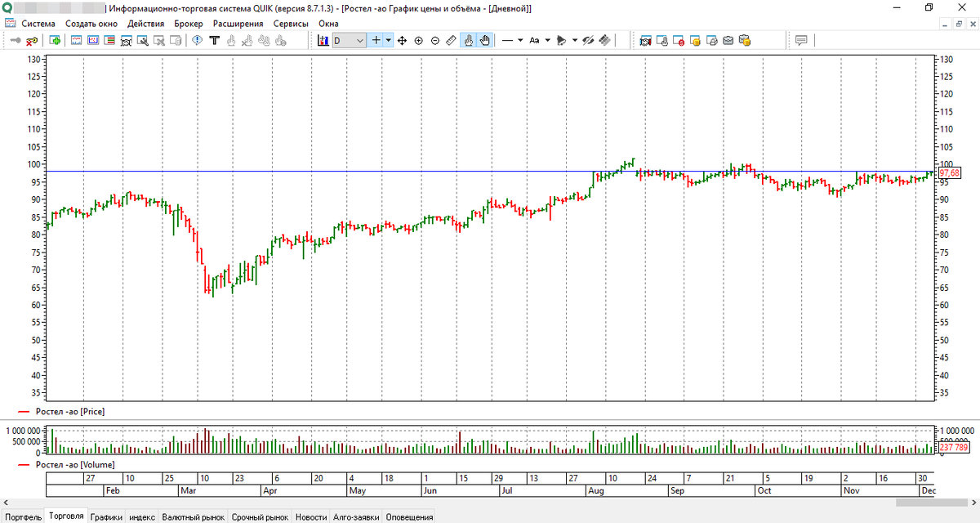Click the connect key icon

point(16,40)
